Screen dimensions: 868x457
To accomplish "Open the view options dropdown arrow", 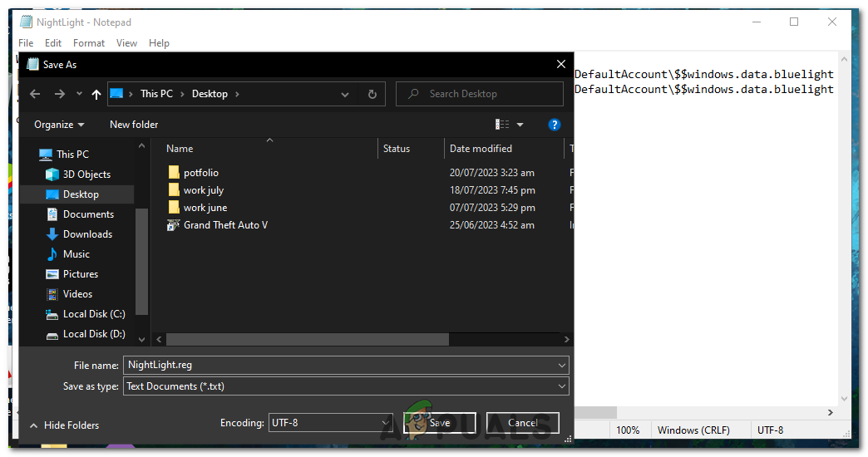I will (x=520, y=125).
